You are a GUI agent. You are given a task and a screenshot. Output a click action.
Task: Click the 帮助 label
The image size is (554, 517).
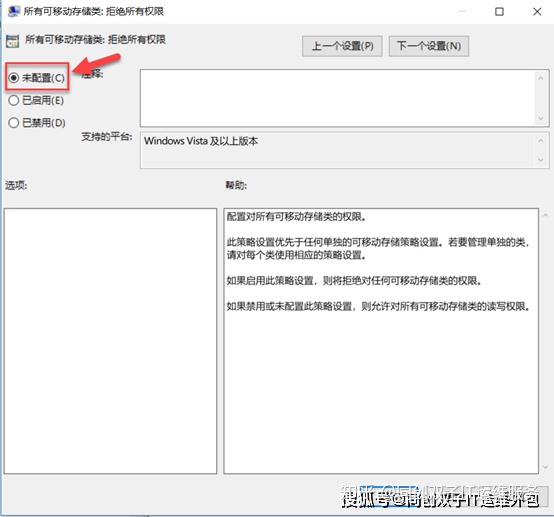[x=236, y=185]
